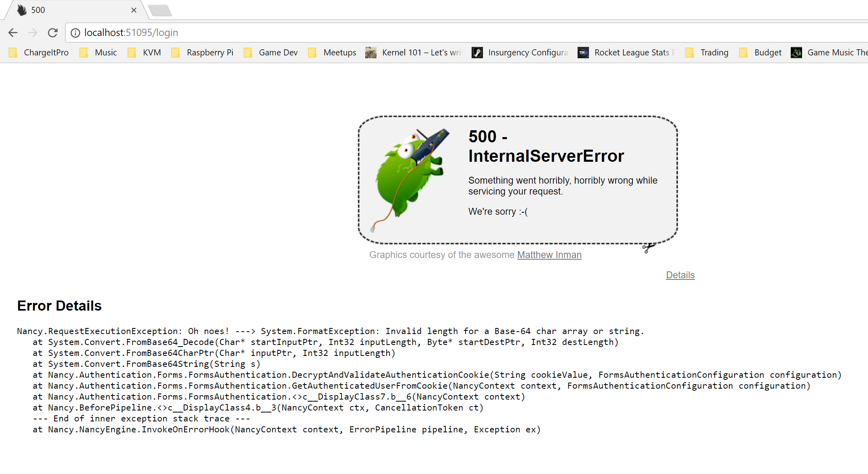Open the Rocket League Stats bookmark

click(x=626, y=52)
